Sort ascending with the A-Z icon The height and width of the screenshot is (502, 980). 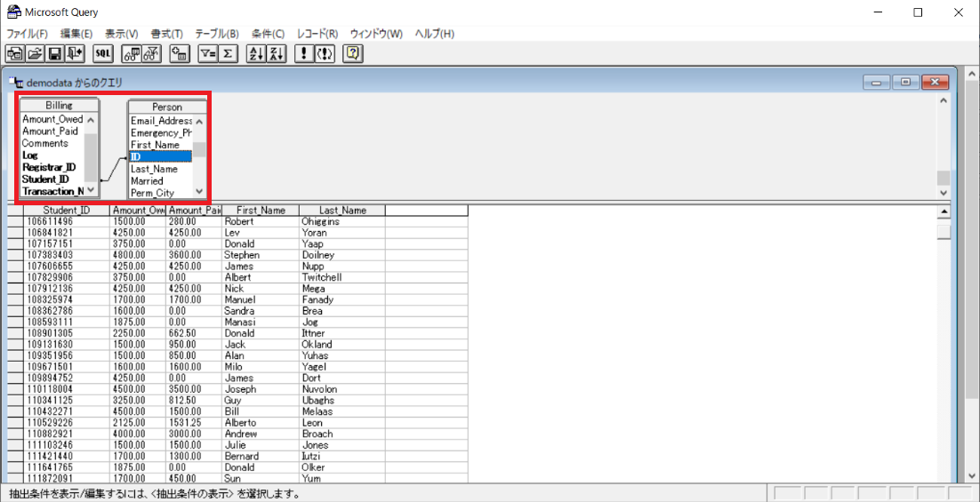[x=255, y=54]
